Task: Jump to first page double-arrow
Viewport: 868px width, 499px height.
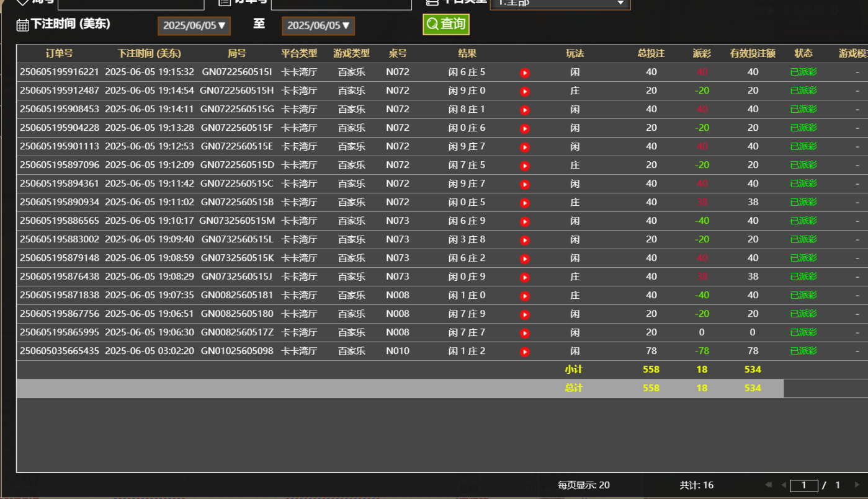Action: (x=769, y=485)
